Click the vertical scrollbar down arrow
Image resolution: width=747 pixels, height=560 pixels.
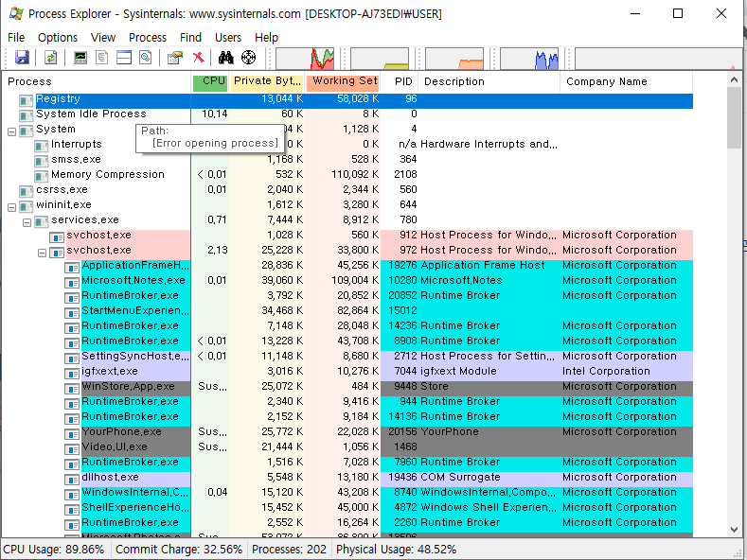[x=734, y=530]
